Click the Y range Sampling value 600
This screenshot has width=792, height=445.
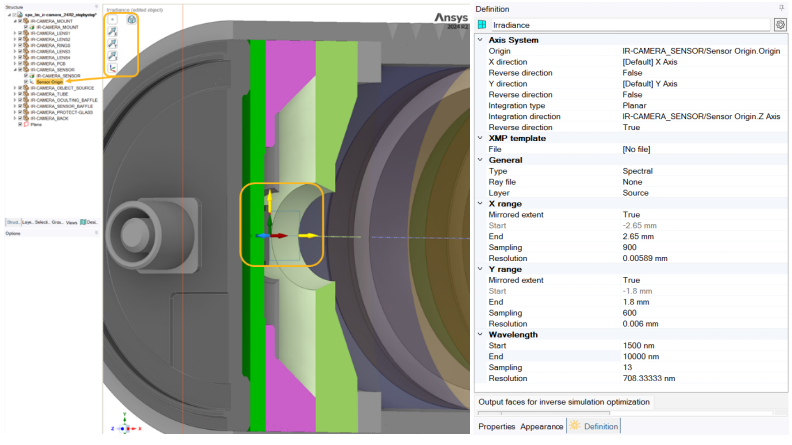[x=629, y=313]
